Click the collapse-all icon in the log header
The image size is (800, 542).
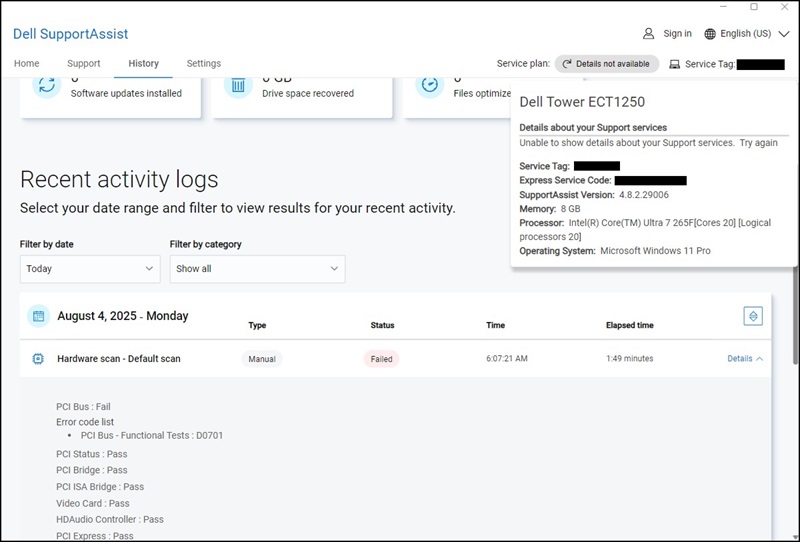753,316
